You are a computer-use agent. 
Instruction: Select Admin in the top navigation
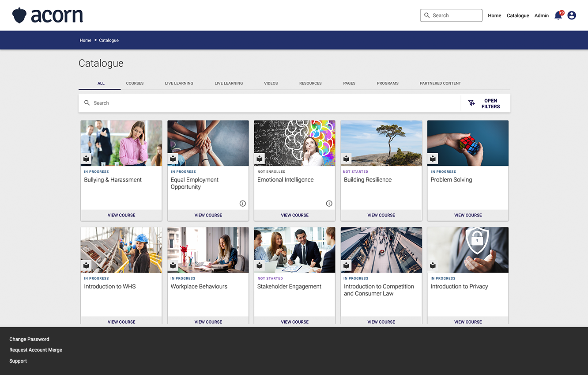[541, 15]
